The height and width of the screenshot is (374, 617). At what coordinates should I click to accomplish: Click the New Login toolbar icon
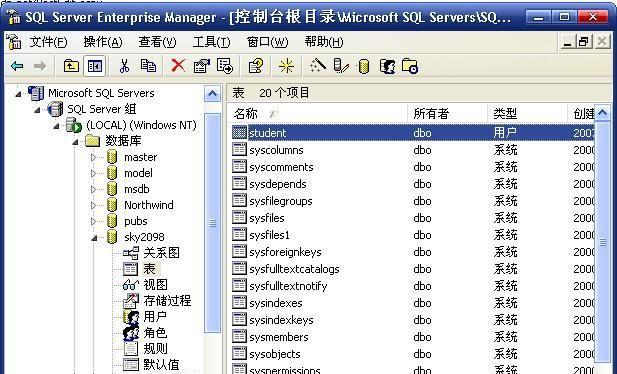coord(387,66)
